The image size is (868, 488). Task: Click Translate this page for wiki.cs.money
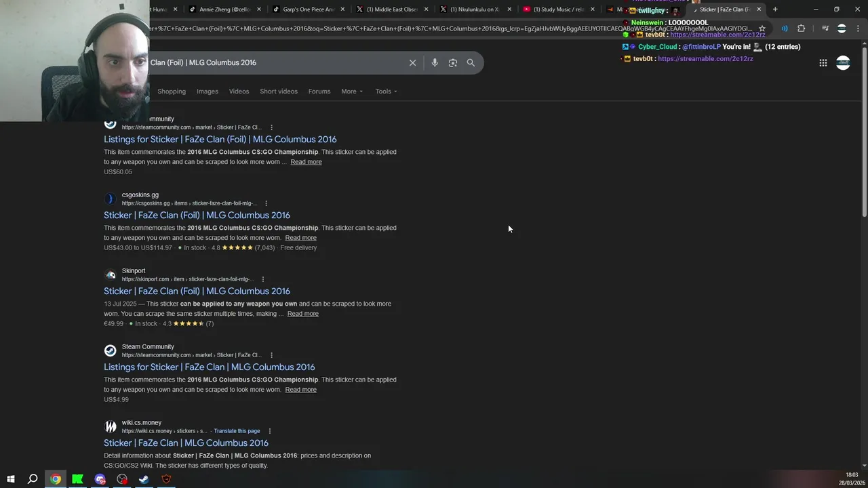click(x=237, y=431)
